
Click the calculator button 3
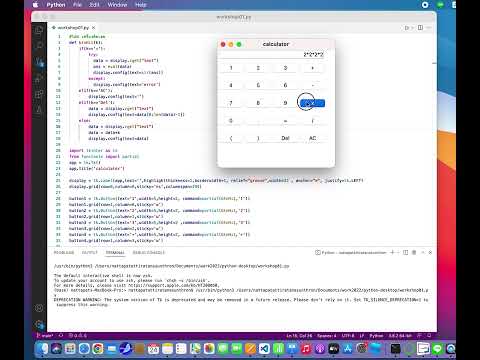pos(285,68)
